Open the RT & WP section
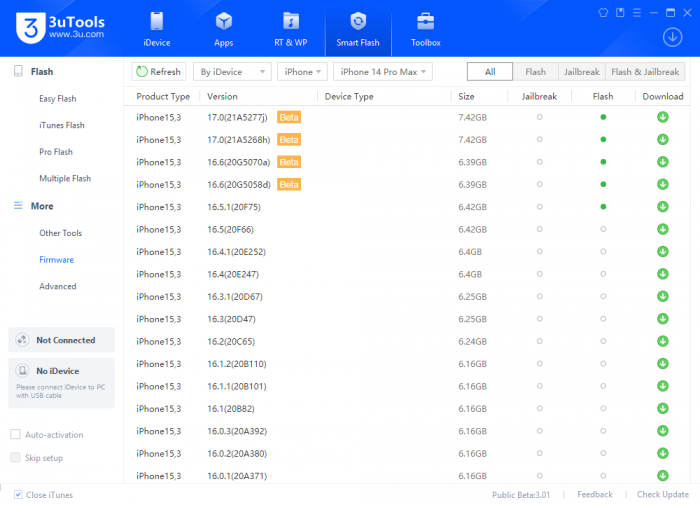The height and width of the screenshot is (505, 700). coord(291,29)
